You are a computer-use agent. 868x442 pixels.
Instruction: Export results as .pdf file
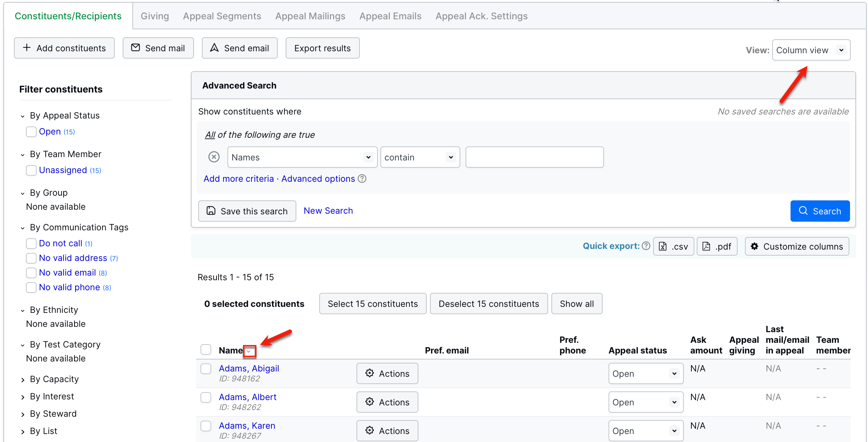tap(716, 246)
